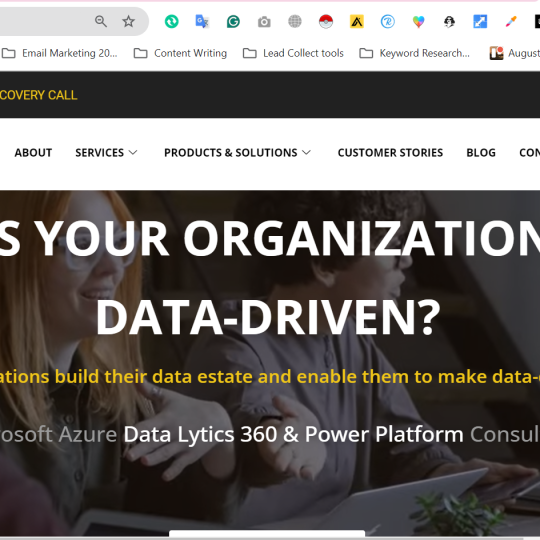Open Content Writing bookmarks folder
Viewport: 540px width, 540px height.
[x=180, y=53]
